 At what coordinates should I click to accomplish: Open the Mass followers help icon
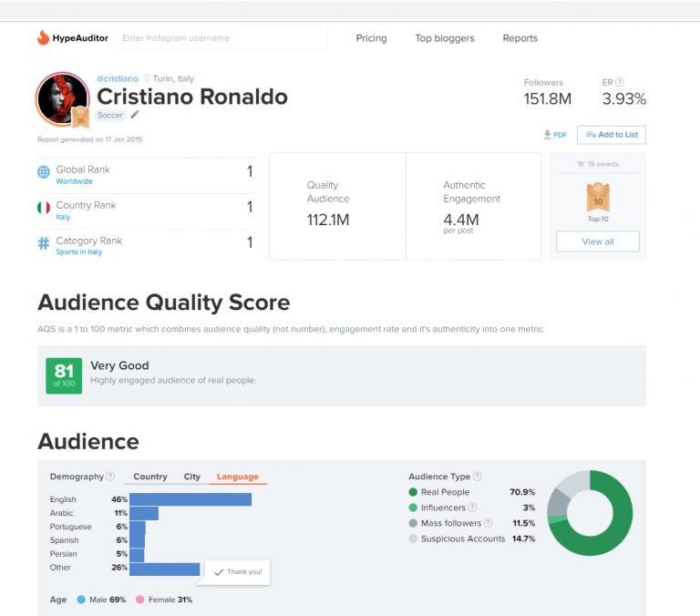coord(488,523)
